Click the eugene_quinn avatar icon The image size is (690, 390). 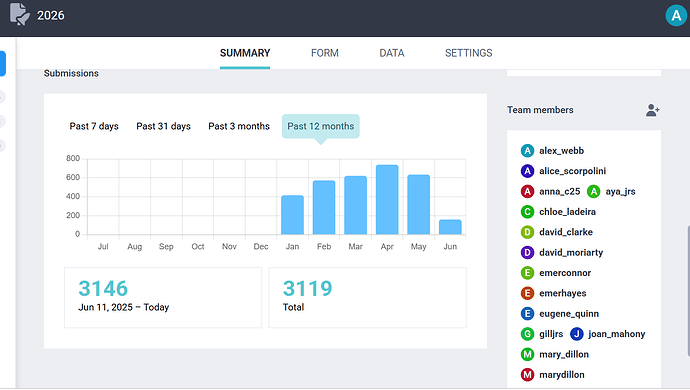pyautogui.click(x=527, y=313)
